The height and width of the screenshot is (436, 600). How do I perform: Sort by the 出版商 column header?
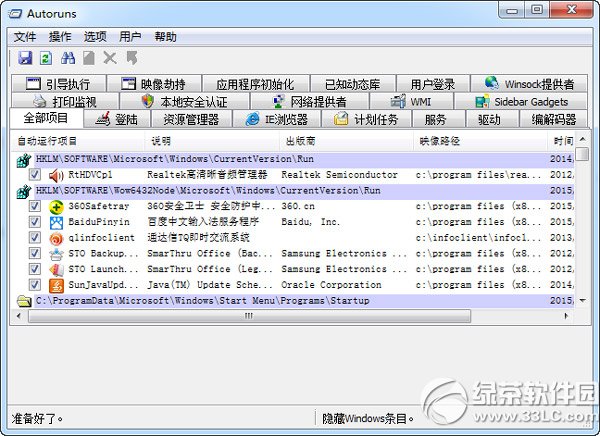point(346,141)
